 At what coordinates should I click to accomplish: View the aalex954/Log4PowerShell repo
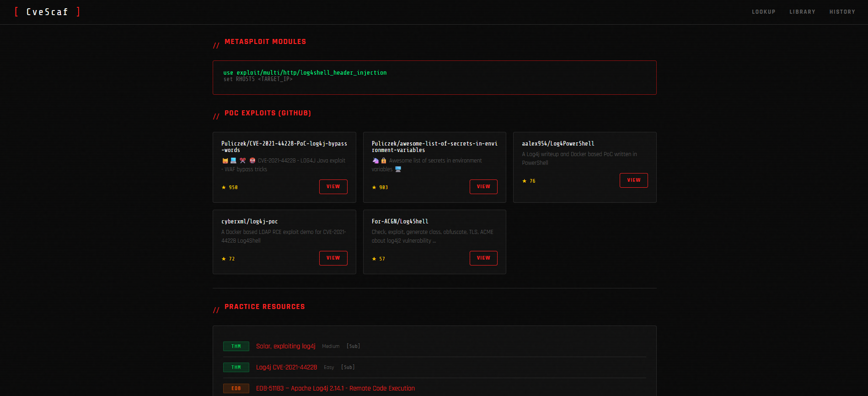(x=633, y=180)
